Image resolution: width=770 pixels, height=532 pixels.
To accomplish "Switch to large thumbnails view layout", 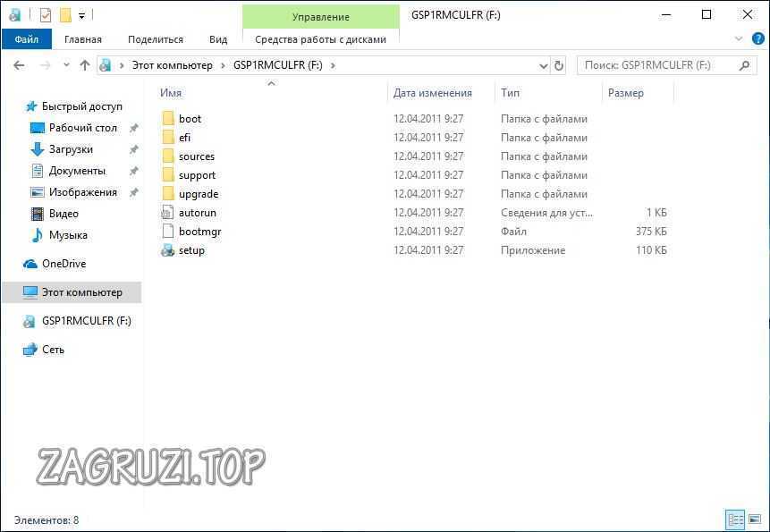I will click(x=755, y=519).
